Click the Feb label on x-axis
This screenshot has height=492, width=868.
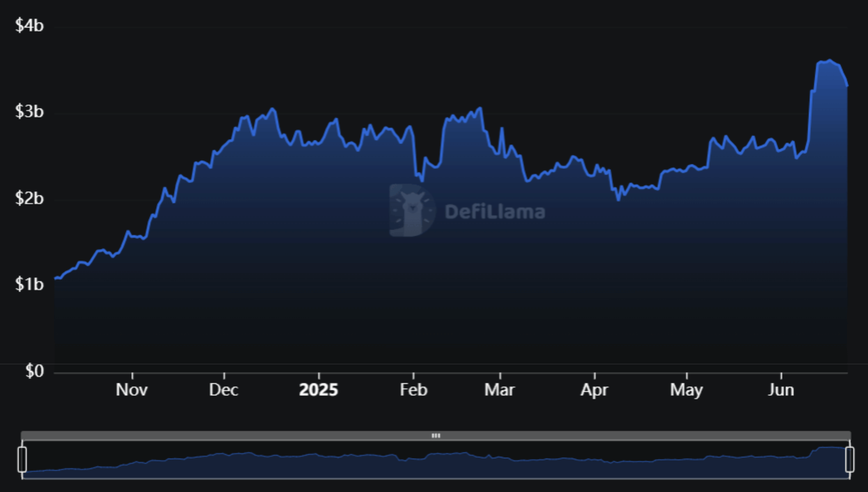coord(413,390)
